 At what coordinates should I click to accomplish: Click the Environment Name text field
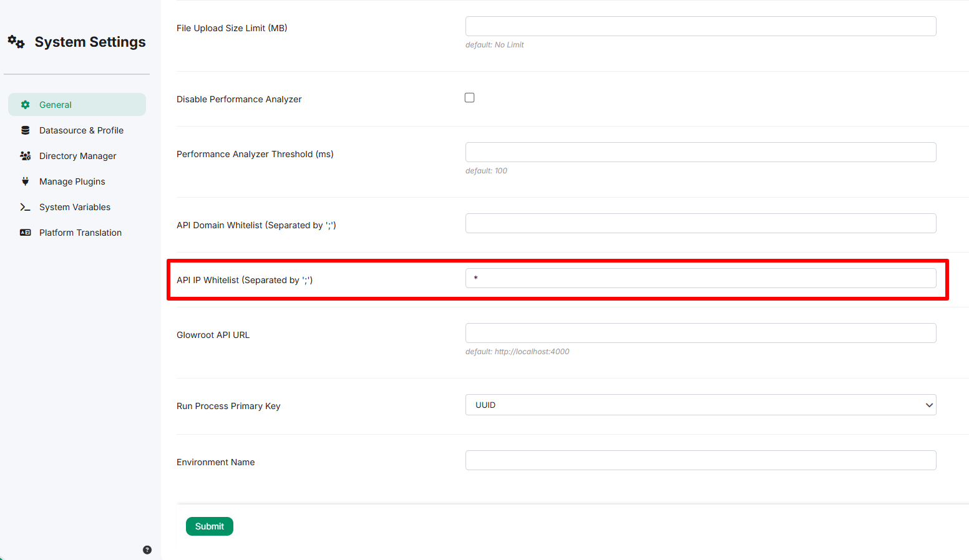point(701,460)
